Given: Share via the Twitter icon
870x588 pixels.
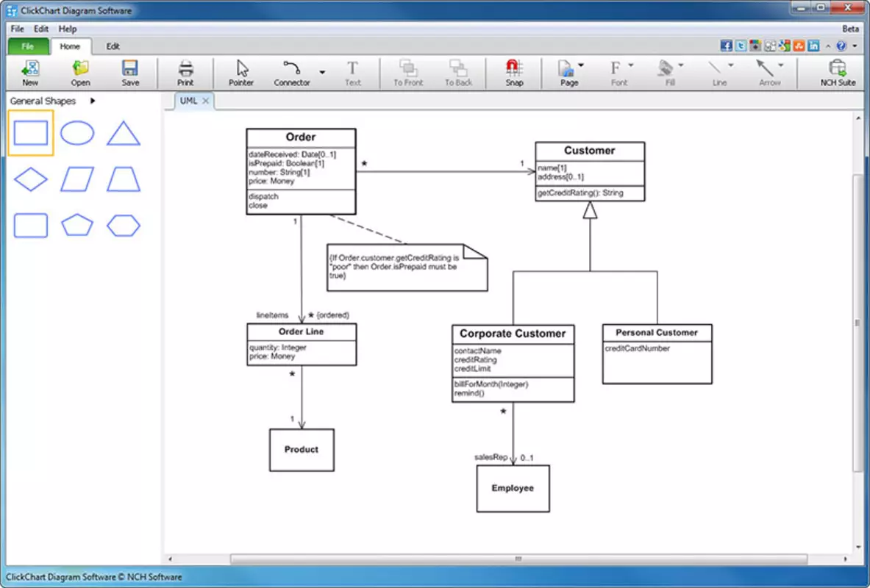Looking at the screenshot, I should click(x=741, y=46).
